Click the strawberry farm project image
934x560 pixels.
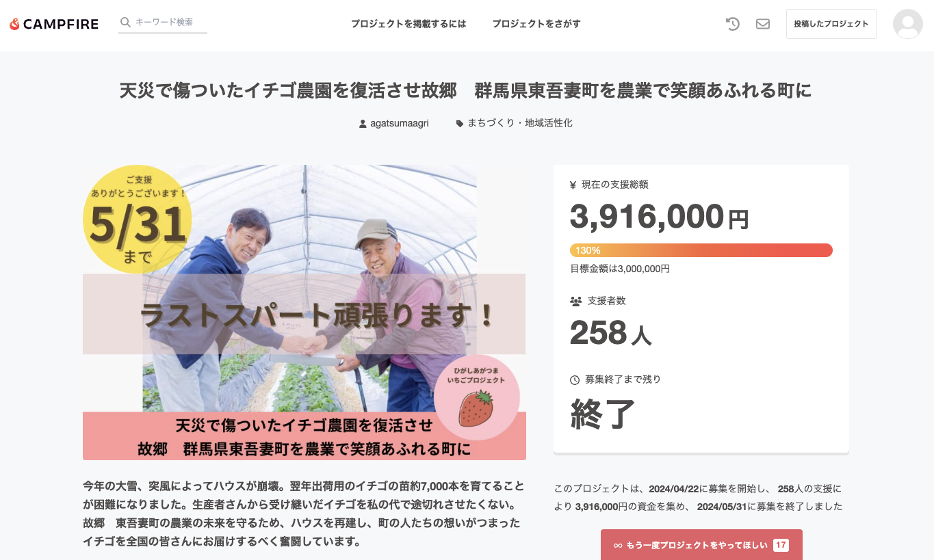(x=304, y=312)
